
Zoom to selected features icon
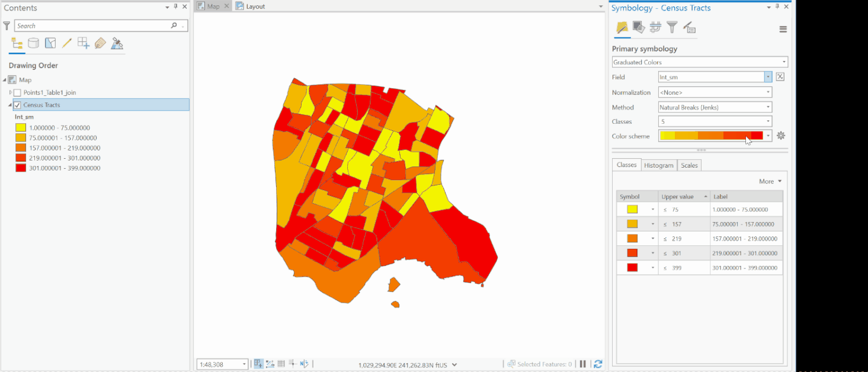(x=511, y=364)
